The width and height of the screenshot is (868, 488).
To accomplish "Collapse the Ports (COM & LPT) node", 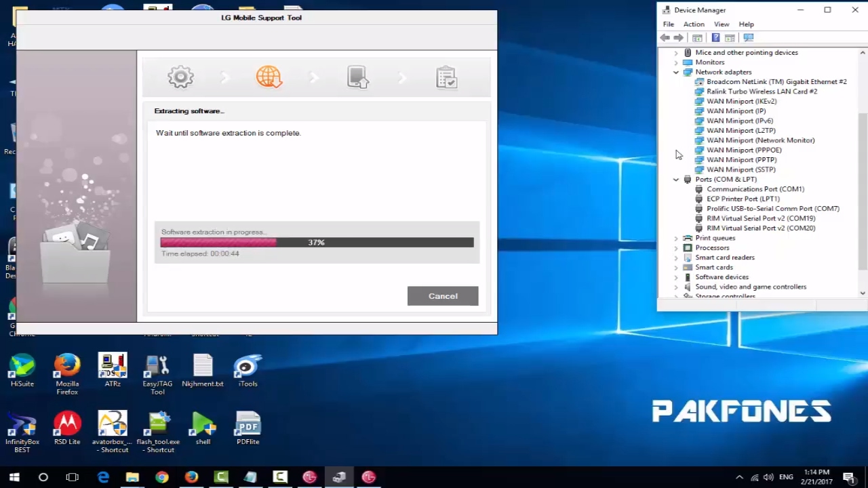I will click(x=675, y=180).
